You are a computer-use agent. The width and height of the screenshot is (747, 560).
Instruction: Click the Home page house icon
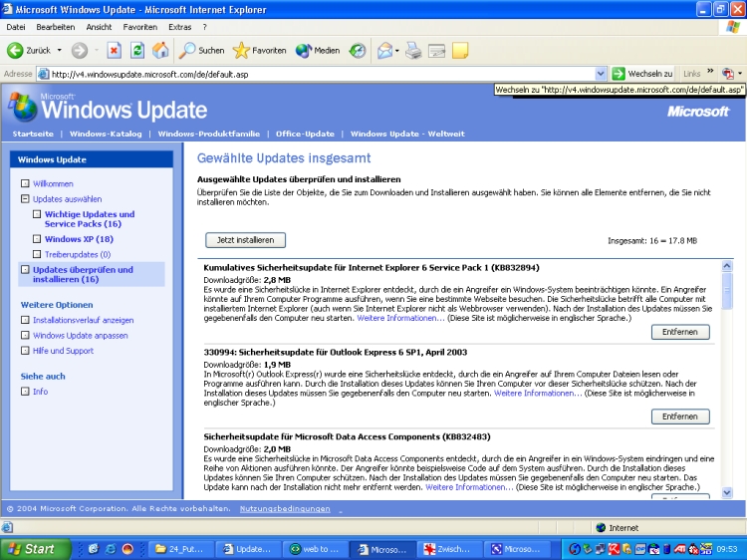(160, 50)
